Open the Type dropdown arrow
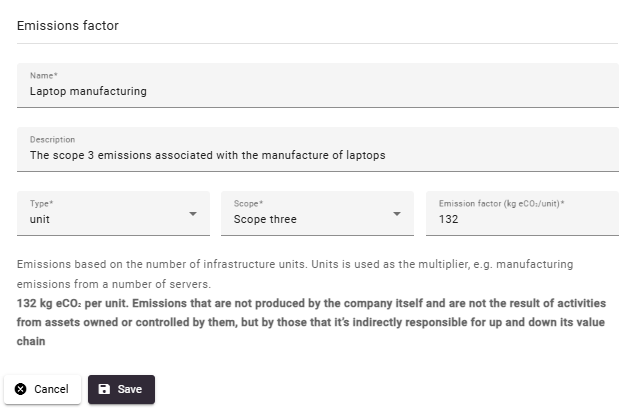Screen dimensions: 635x408 tap(193, 214)
